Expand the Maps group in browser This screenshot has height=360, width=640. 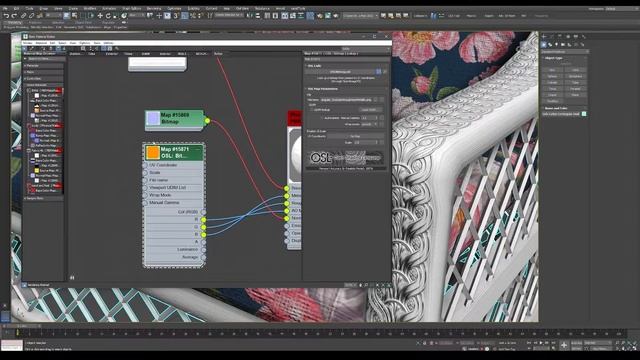(x=43, y=72)
